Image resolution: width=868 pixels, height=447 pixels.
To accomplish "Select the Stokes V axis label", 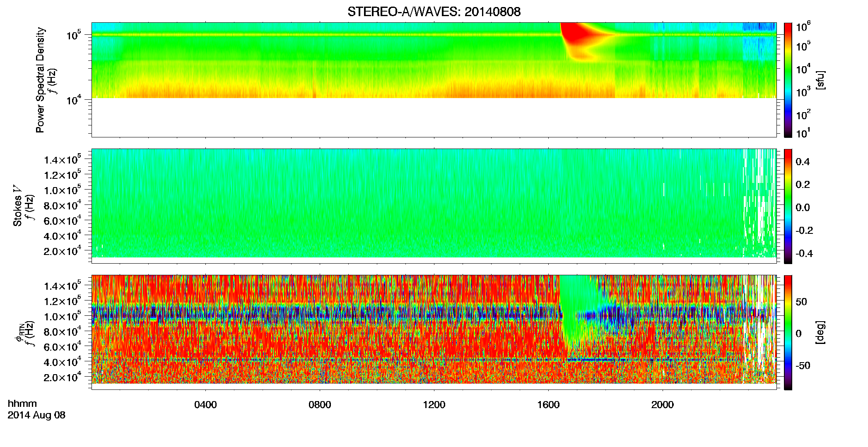I will 18,206.
